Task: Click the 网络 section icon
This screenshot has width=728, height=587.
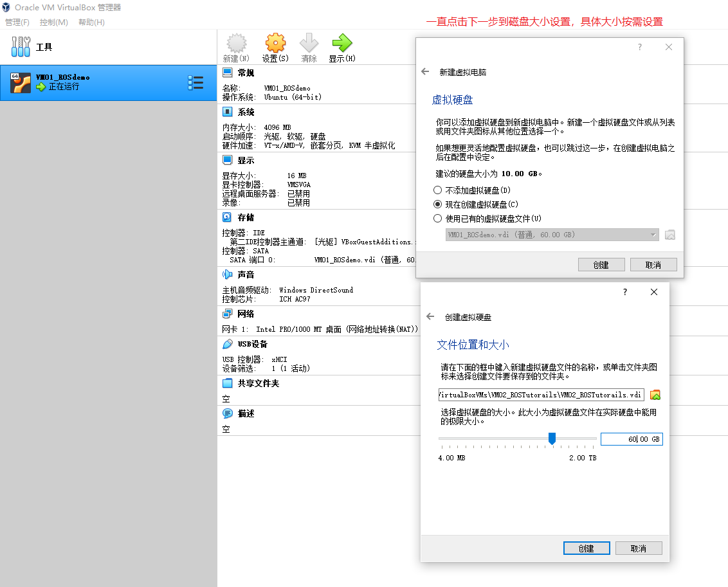Action: pos(226,313)
